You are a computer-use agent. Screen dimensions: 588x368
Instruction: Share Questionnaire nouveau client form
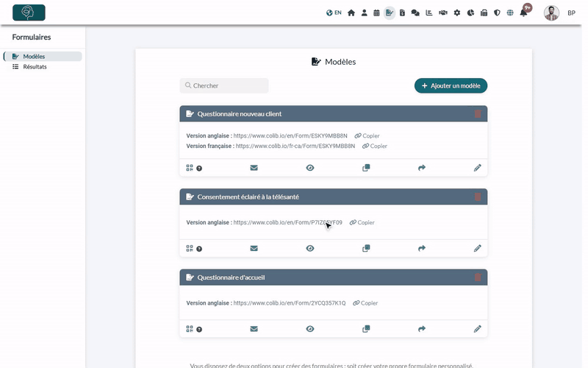pyautogui.click(x=422, y=168)
